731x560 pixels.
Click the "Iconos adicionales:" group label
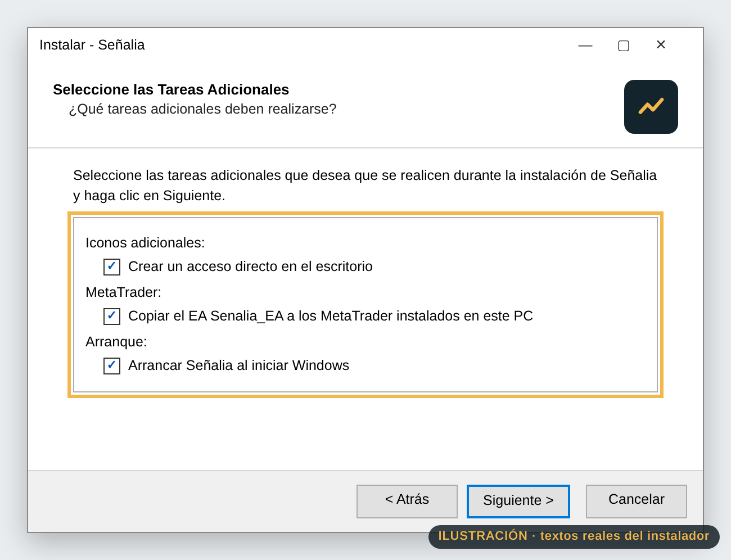click(x=145, y=243)
